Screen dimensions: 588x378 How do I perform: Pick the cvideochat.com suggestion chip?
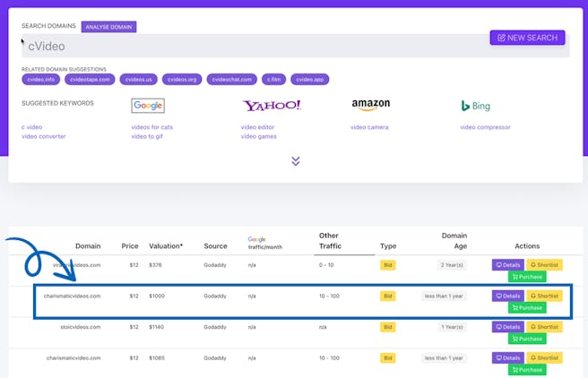tap(232, 80)
